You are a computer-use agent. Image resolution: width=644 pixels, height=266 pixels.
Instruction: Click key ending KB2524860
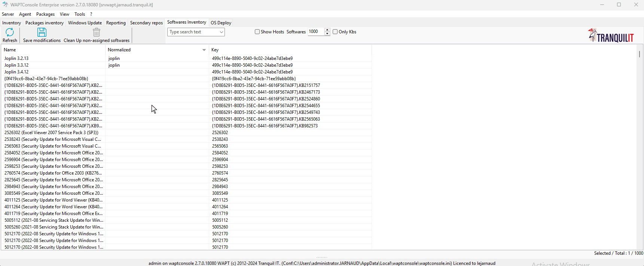[266, 99]
